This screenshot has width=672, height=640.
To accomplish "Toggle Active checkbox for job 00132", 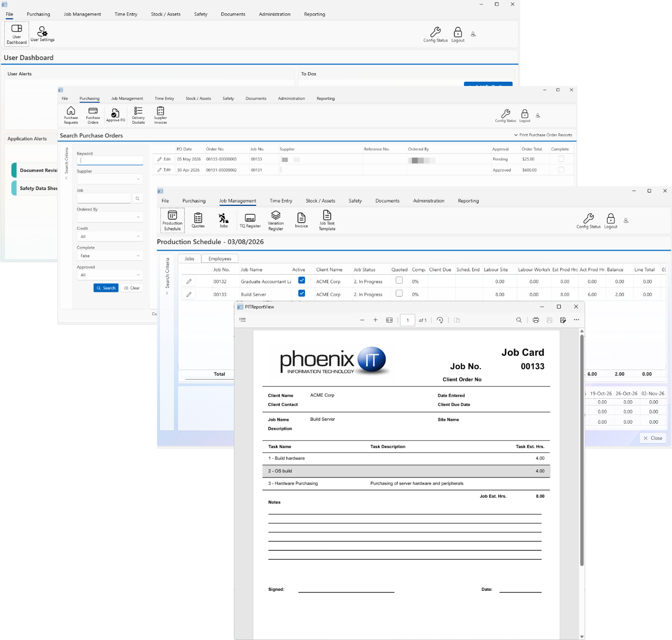I will [302, 280].
